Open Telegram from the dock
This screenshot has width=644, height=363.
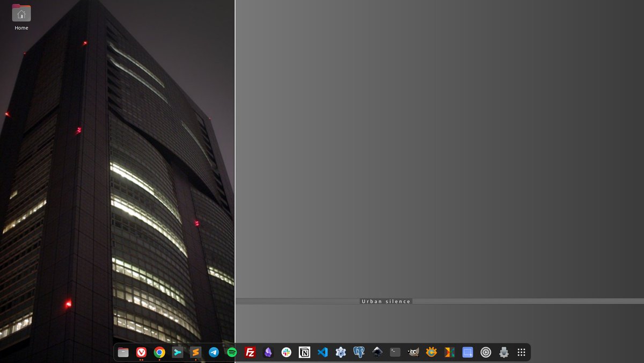click(214, 352)
